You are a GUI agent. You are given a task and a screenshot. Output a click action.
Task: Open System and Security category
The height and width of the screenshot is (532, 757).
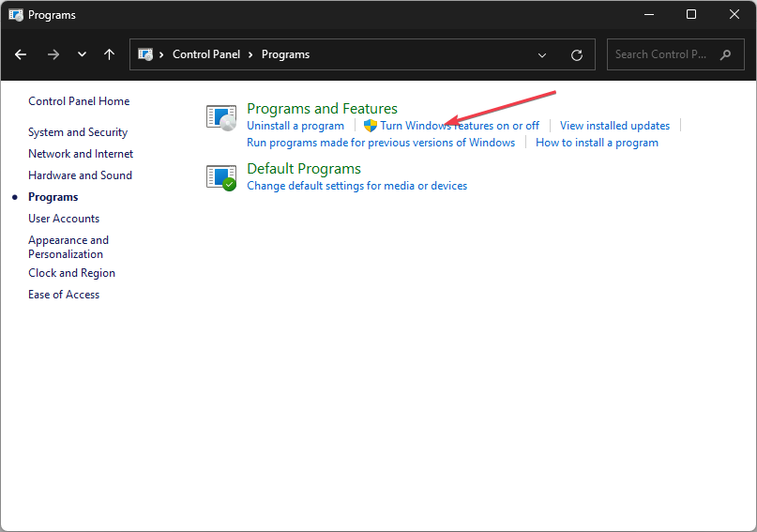coord(78,132)
